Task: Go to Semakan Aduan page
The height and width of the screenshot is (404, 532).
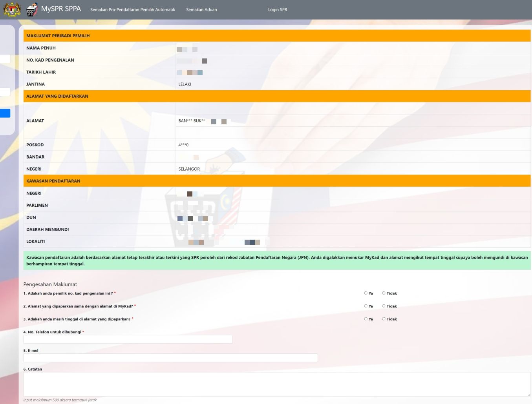Action: [201, 9]
